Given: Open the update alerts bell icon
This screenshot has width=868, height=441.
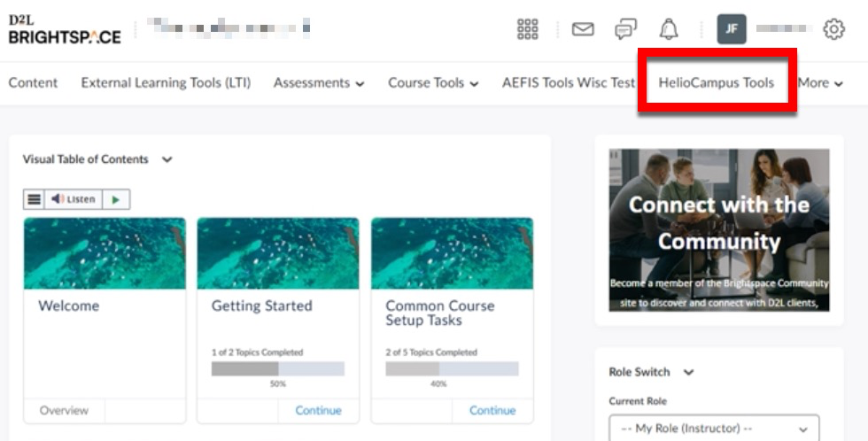Looking at the screenshot, I should coord(669,29).
